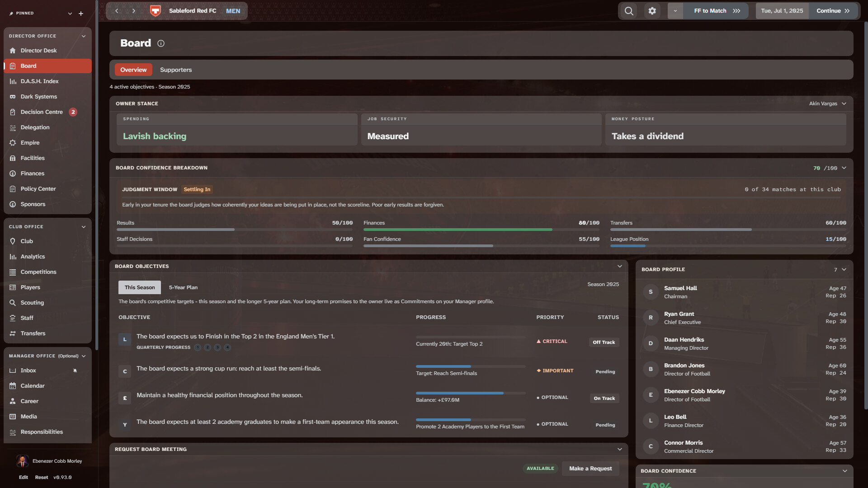Open Decision Centre in sidebar
The image size is (868, 488).
tap(47, 112)
